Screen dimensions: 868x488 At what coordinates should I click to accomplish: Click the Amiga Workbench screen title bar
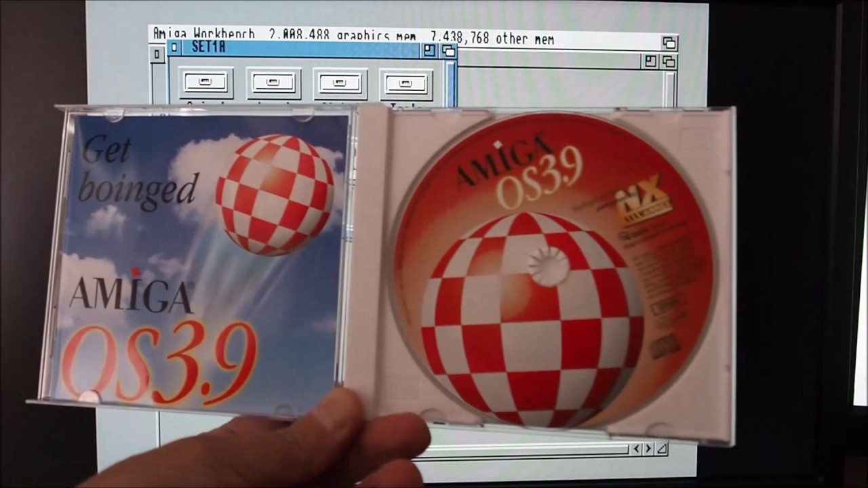click(405, 37)
